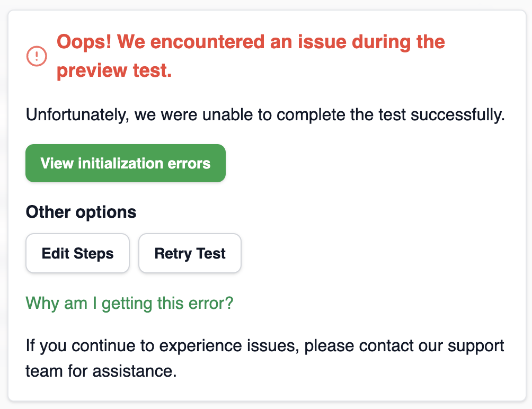Click "preview test." on heading's second line

point(114,70)
